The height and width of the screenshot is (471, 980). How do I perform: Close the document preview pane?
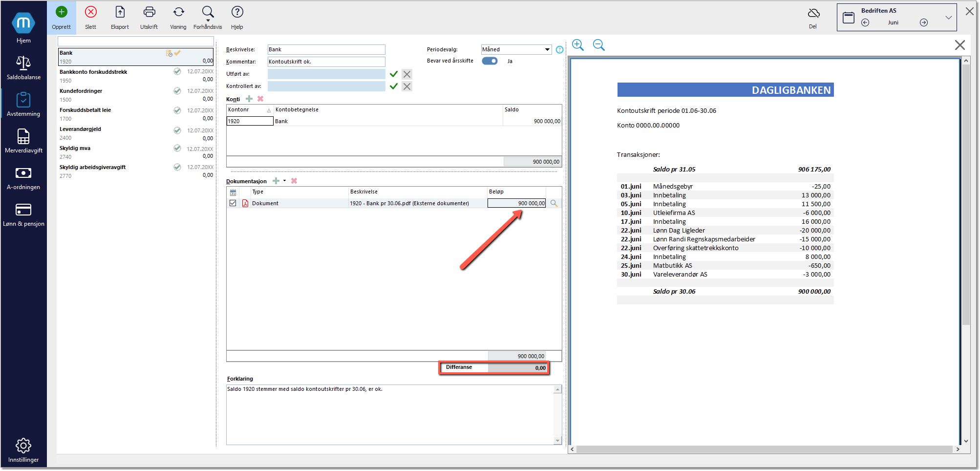(959, 45)
